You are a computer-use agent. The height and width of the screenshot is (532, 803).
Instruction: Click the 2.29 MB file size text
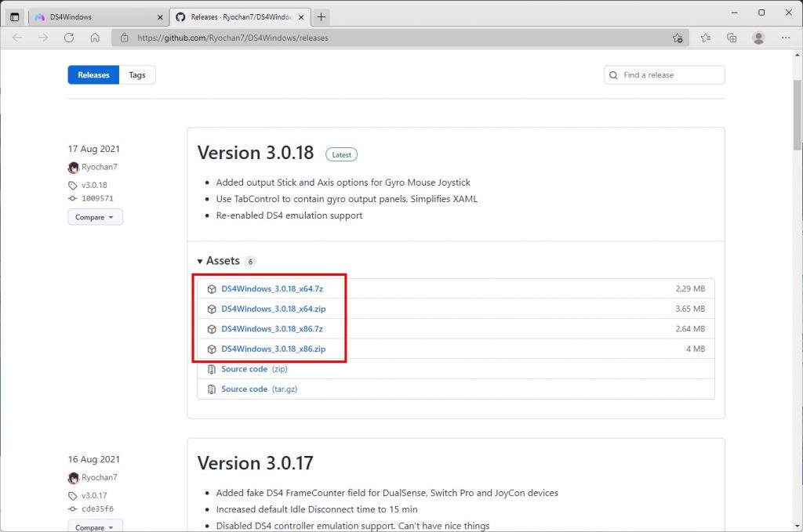coord(690,289)
